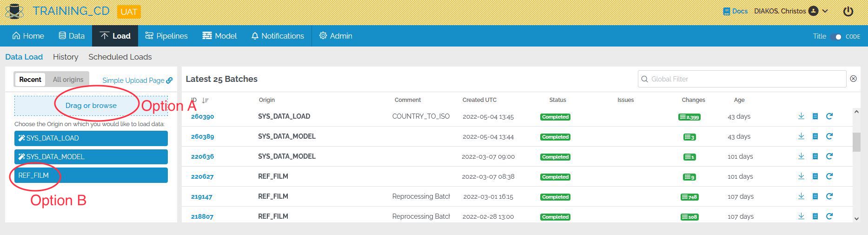Open changes badge 2,399 for batch 260390
Image resolution: width=868 pixels, height=235 pixels.
tap(689, 117)
